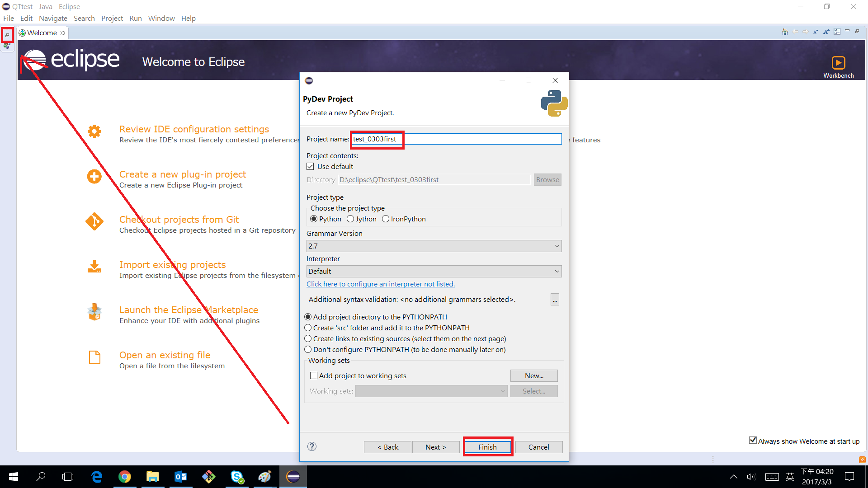The width and height of the screenshot is (868, 488).
Task: Click the Eclipse Marketplace box icon
Action: 94,312
